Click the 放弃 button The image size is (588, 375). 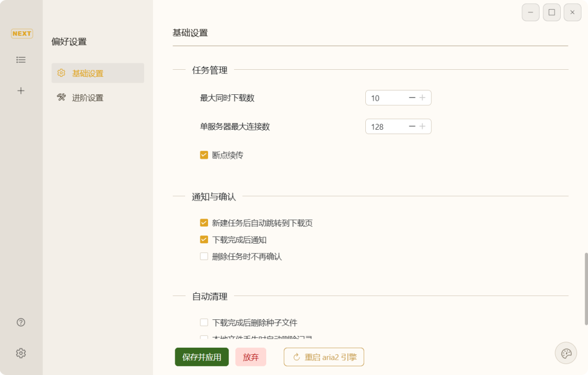coord(250,358)
